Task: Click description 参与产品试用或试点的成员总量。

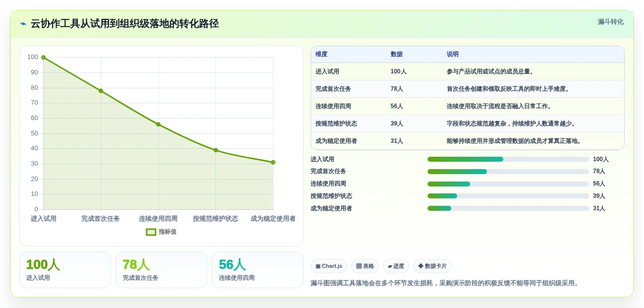Action: click(491, 71)
